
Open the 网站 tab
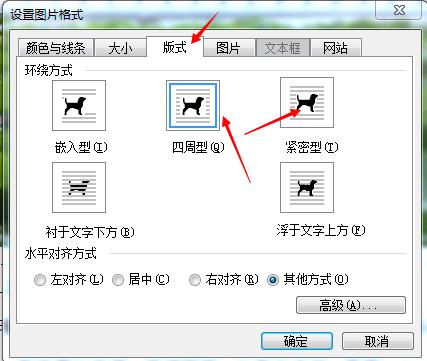point(336,48)
